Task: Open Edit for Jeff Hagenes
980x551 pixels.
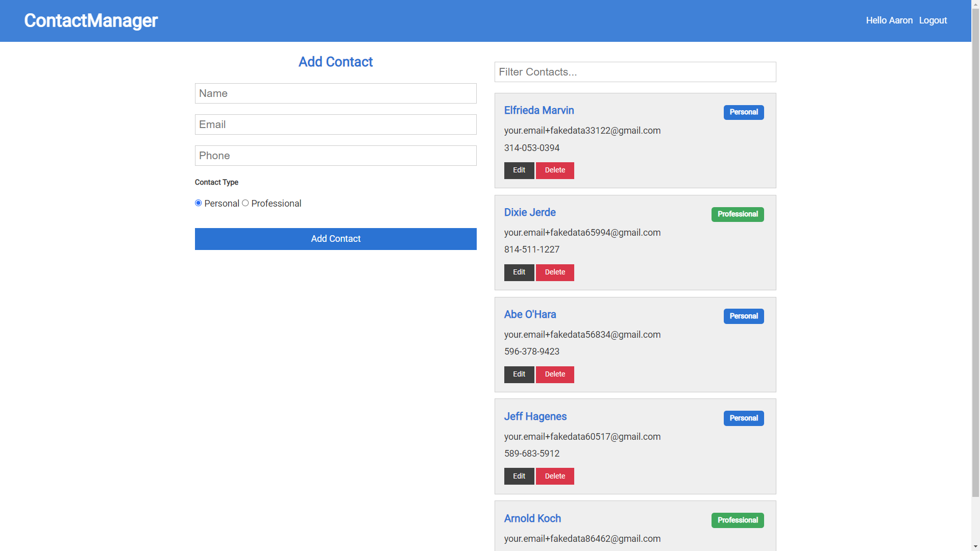Action: click(x=519, y=476)
